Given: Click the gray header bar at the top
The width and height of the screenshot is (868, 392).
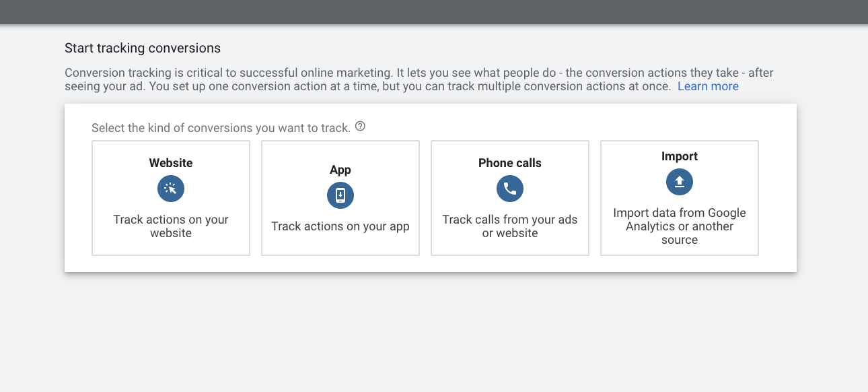Looking at the screenshot, I should pyautogui.click(x=434, y=10).
